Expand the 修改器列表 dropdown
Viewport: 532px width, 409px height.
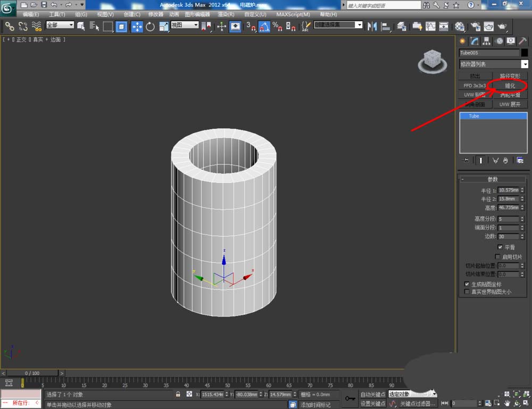[x=524, y=64]
